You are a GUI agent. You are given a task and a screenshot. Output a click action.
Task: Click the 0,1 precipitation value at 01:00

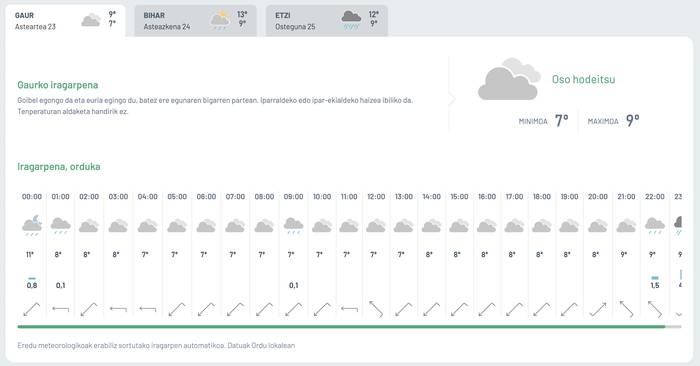(61, 285)
